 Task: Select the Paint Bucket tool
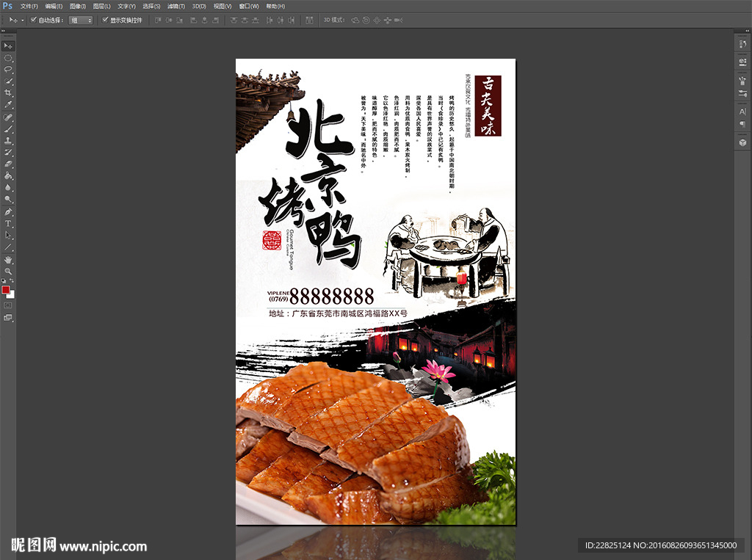click(x=8, y=176)
